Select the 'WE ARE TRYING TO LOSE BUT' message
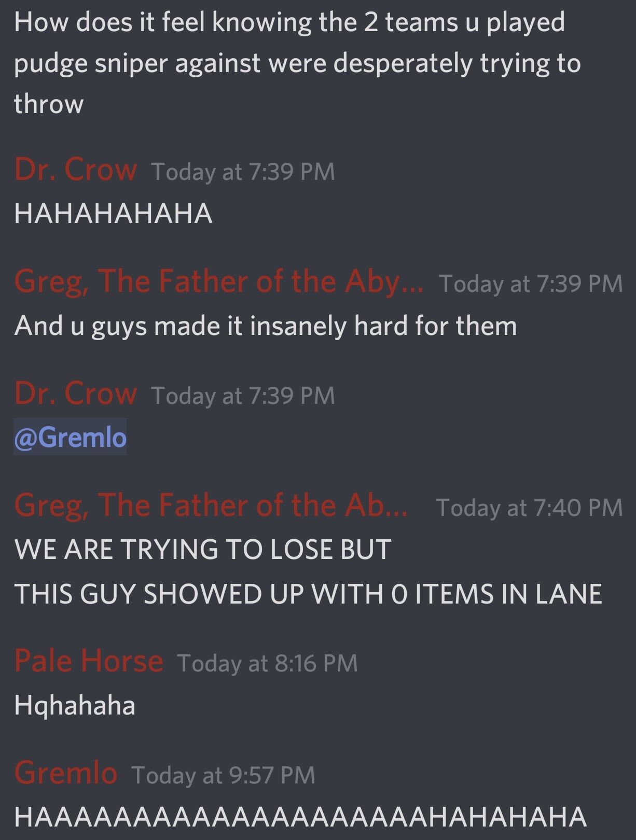 pyautogui.click(x=203, y=550)
